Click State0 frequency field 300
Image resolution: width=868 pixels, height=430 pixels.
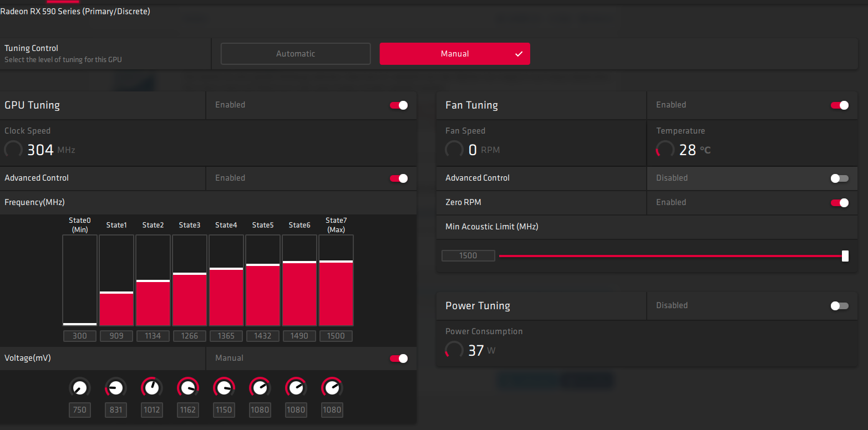[80, 336]
